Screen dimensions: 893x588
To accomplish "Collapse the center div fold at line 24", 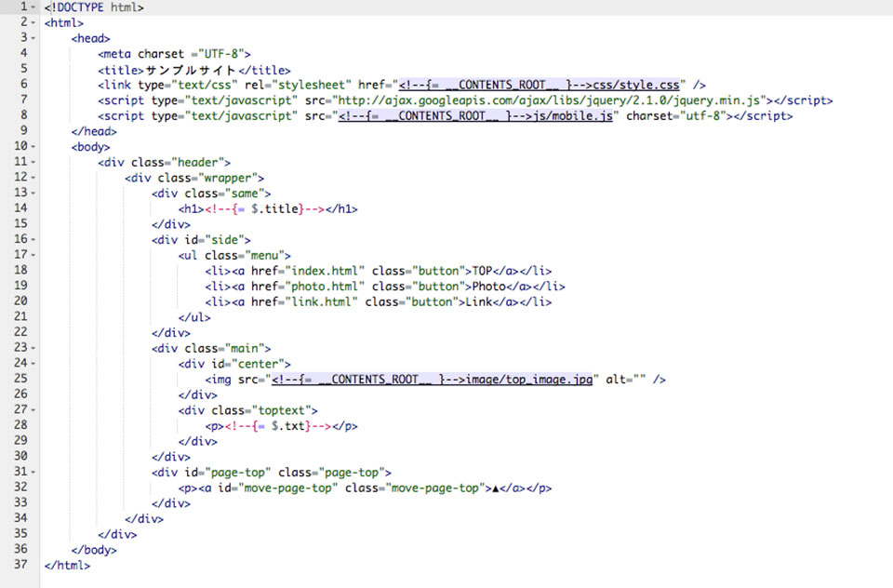I will [x=33, y=364].
